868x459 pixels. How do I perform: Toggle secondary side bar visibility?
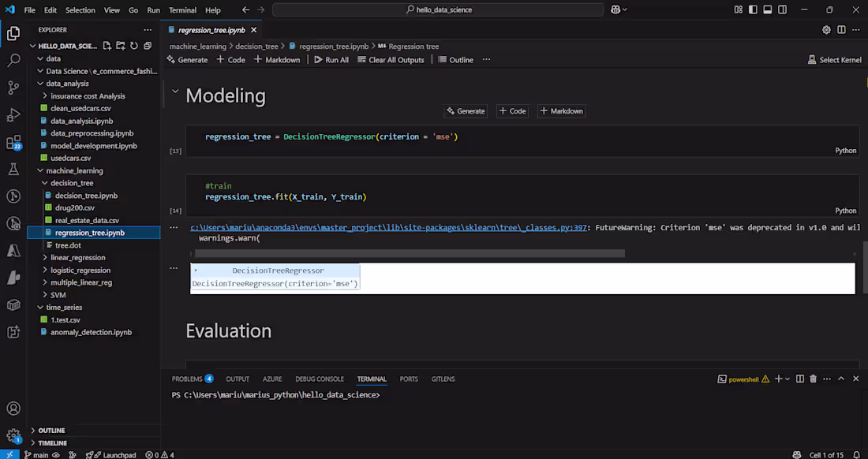click(782, 9)
